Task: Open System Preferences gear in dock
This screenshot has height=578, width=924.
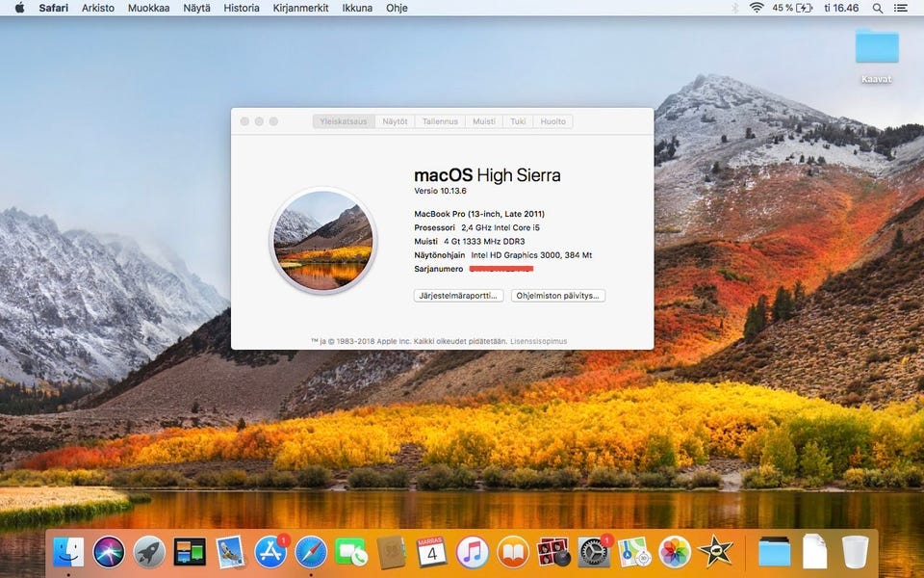Action: coord(594,552)
